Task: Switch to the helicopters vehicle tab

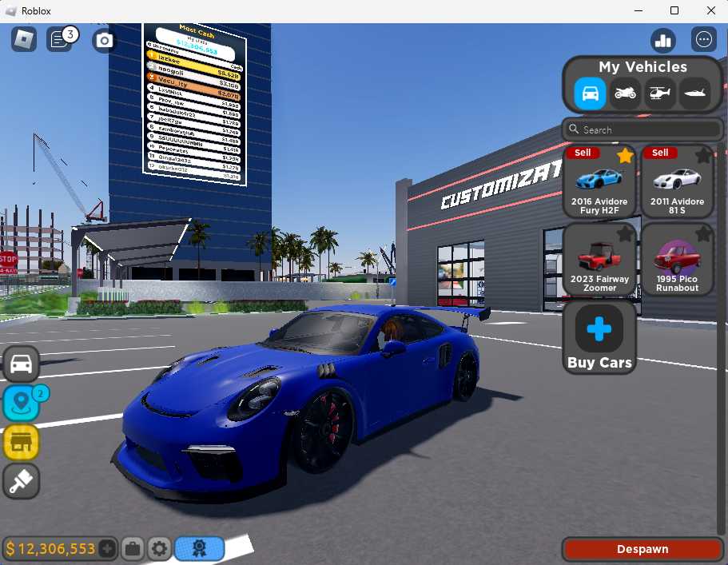Action: tap(660, 94)
